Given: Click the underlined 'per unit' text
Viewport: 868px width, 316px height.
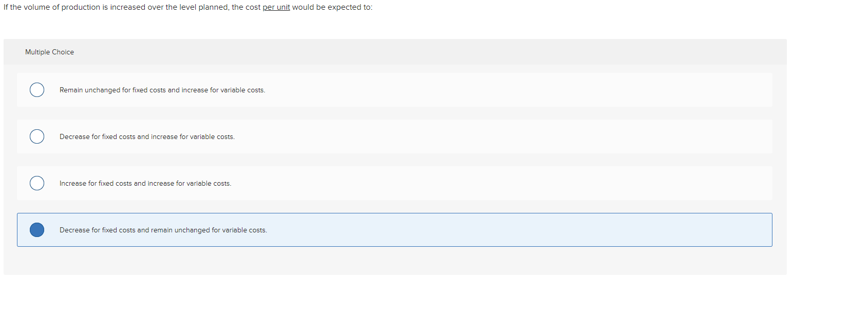Looking at the screenshot, I should click(x=276, y=7).
